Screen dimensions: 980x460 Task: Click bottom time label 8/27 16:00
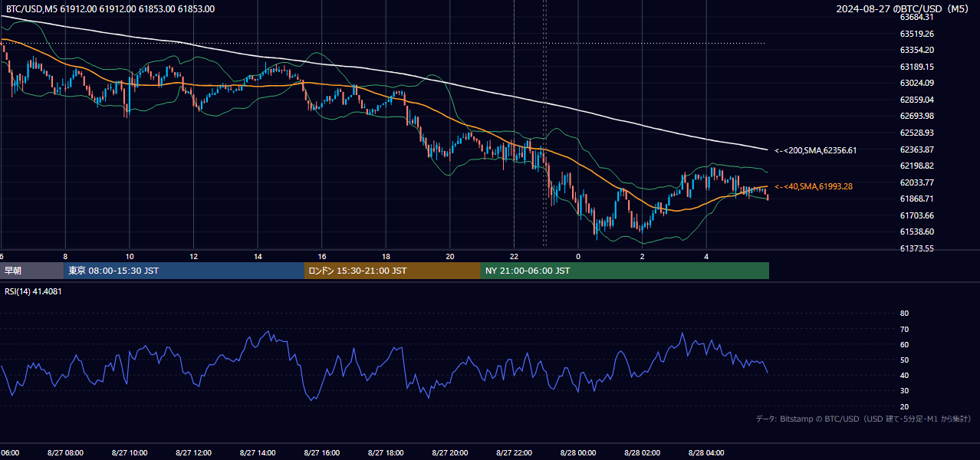point(322,452)
